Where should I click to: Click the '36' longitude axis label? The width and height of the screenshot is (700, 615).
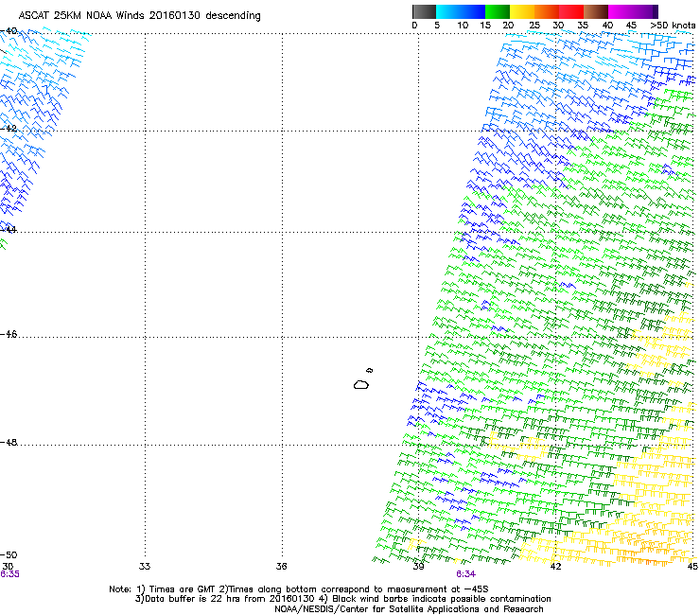point(281,567)
